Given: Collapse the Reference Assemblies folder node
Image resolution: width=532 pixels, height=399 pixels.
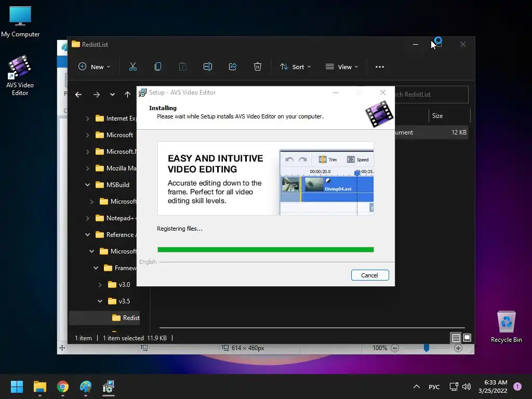Looking at the screenshot, I should coord(87,235).
